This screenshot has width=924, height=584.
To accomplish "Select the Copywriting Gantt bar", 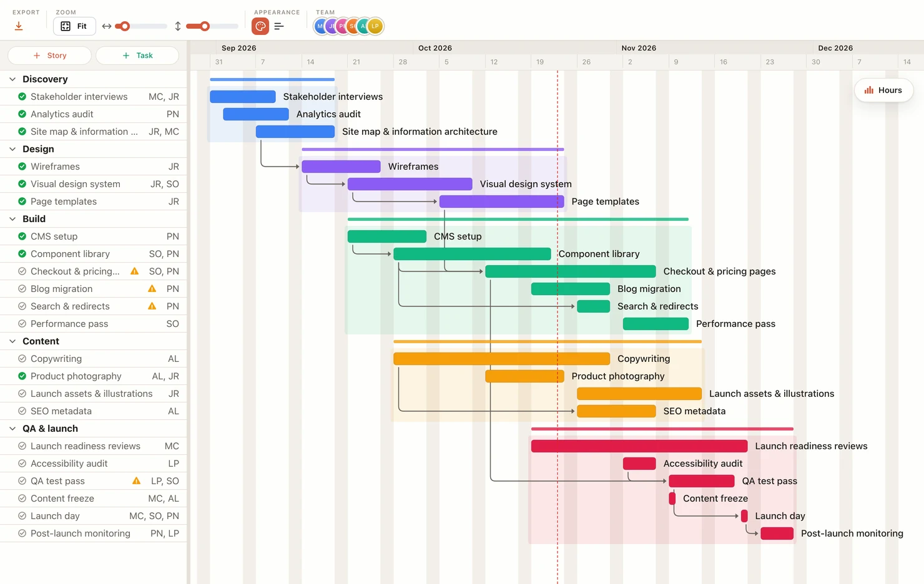I will click(501, 359).
